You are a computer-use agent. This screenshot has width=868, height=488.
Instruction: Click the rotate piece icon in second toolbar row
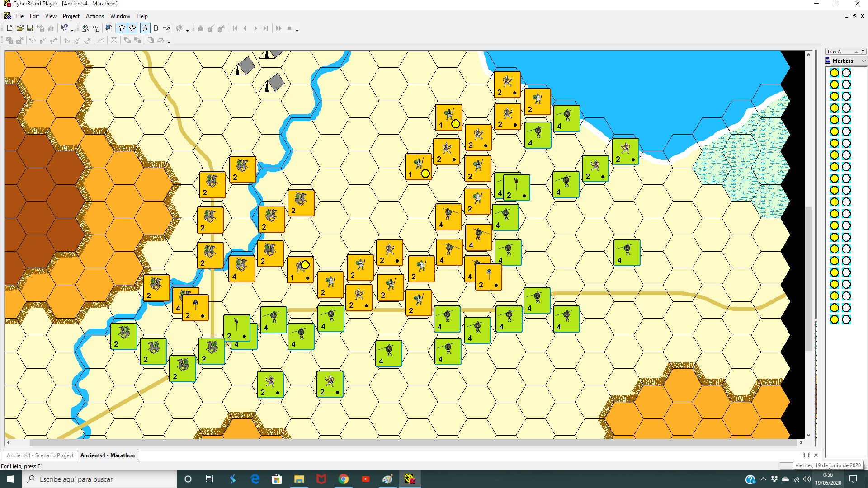coord(161,40)
